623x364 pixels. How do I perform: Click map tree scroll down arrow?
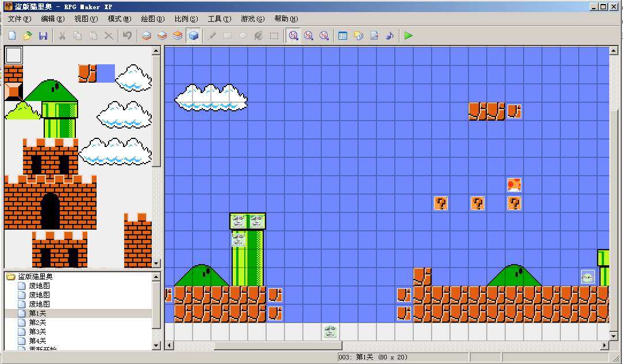[156, 346]
